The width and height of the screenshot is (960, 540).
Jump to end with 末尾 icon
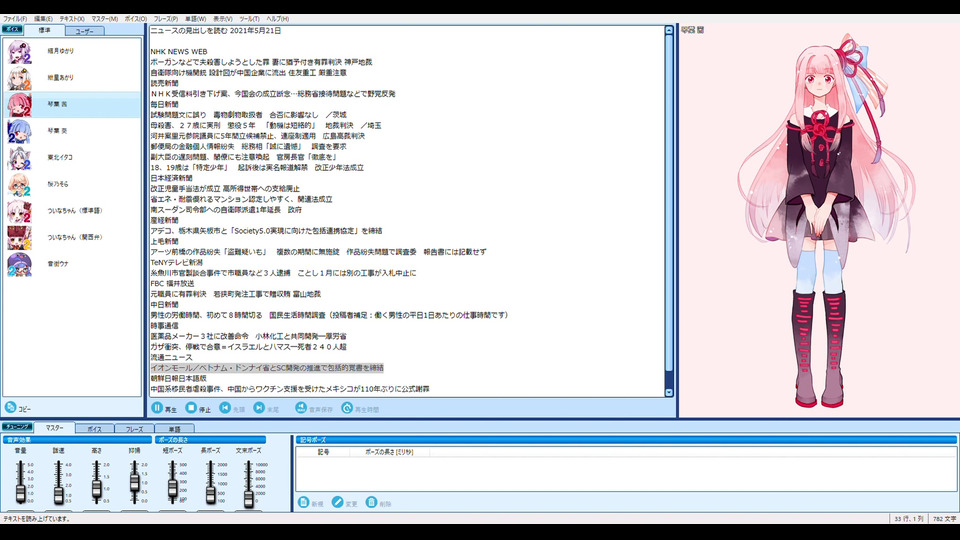pos(259,408)
